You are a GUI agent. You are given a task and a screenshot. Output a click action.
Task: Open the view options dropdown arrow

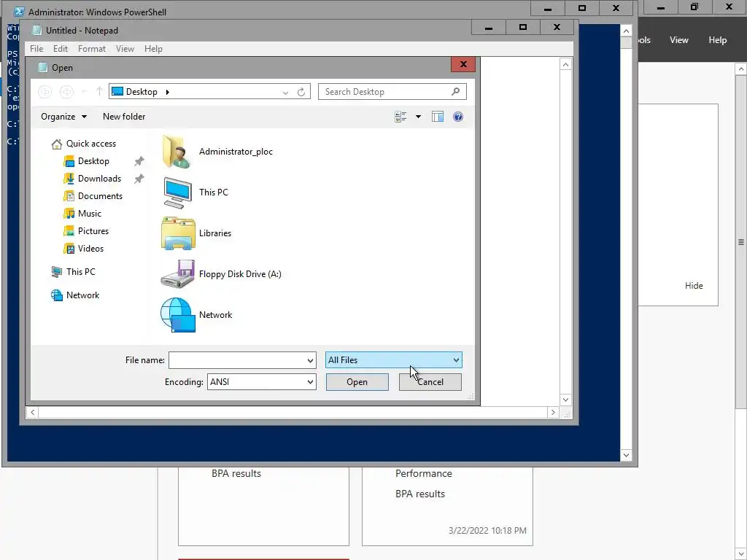(x=418, y=117)
